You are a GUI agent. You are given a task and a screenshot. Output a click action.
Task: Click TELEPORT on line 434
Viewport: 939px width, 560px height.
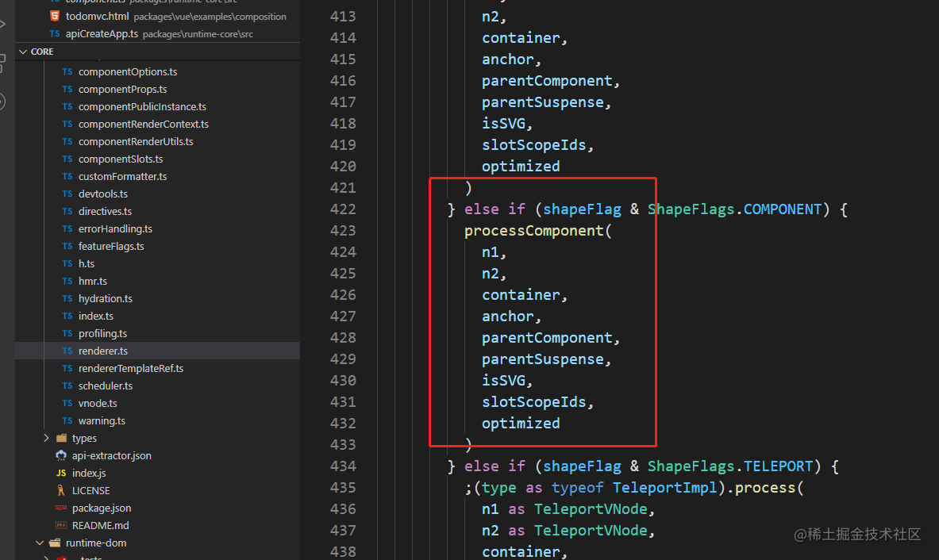778,466
